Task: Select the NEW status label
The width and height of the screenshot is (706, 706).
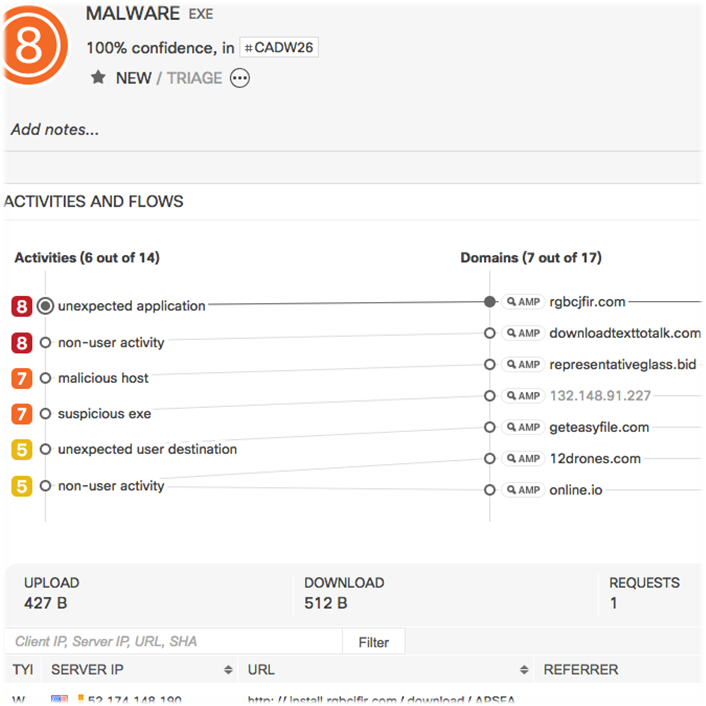Action: click(133, 78)
